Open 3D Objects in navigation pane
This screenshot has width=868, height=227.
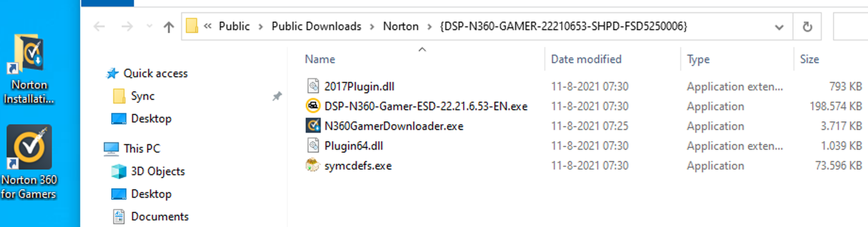click(x=158, y=171)
